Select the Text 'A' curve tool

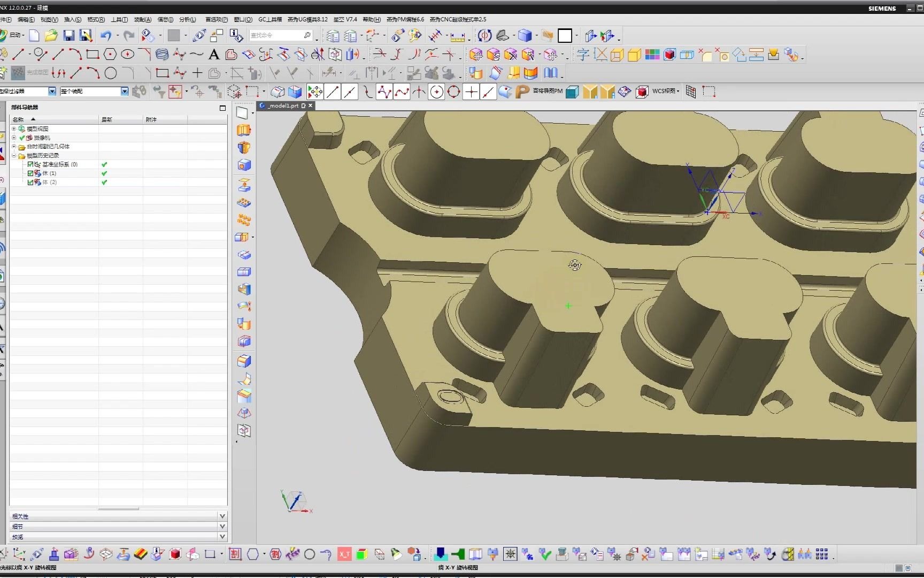point(214,55)
